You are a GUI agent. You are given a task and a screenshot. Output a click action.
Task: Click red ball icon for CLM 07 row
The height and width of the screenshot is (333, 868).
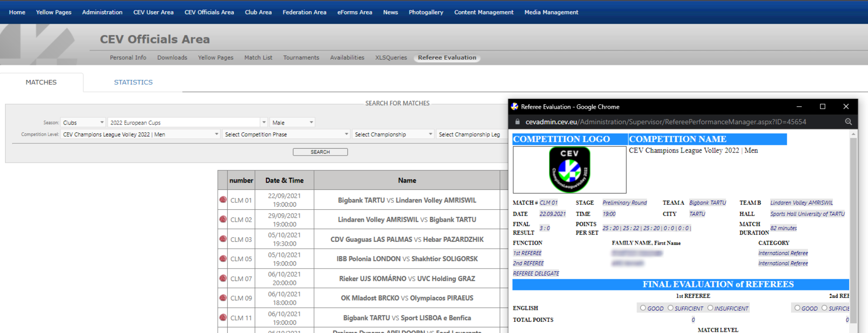coord(223,278)
